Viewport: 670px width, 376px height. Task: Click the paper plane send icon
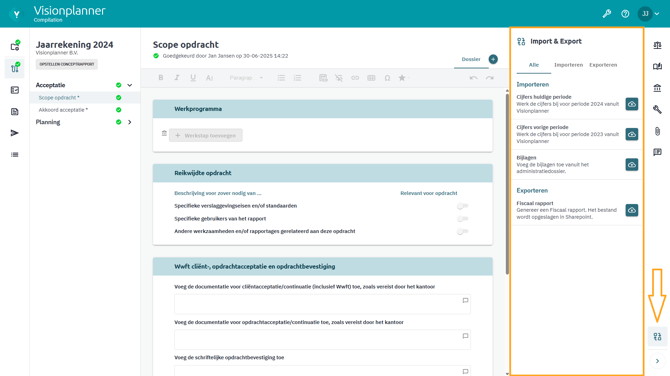pos(15,133)
